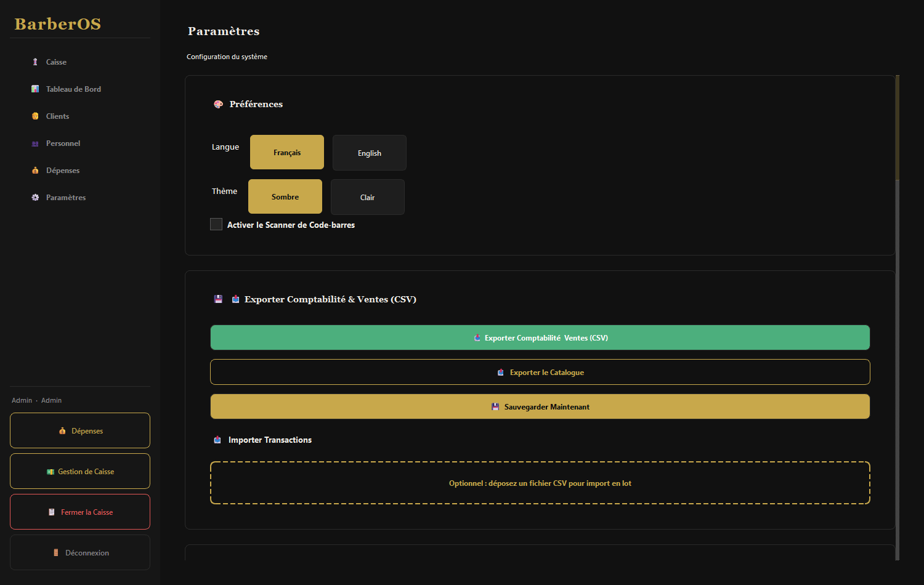Viewport: 924px width, 585px height.
Task: Click the 'Exporter Comptabilité & Ventes (CSV)' section heading
Action: [330, 299]
